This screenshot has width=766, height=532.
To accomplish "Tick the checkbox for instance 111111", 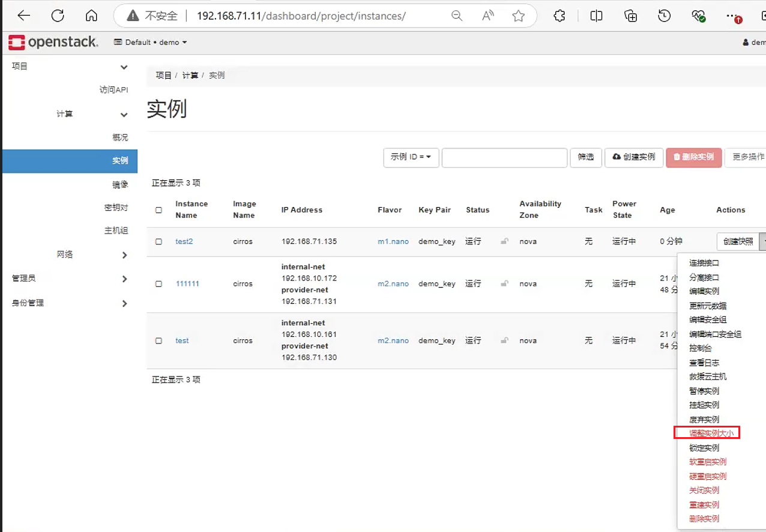I will coord(158,284).
